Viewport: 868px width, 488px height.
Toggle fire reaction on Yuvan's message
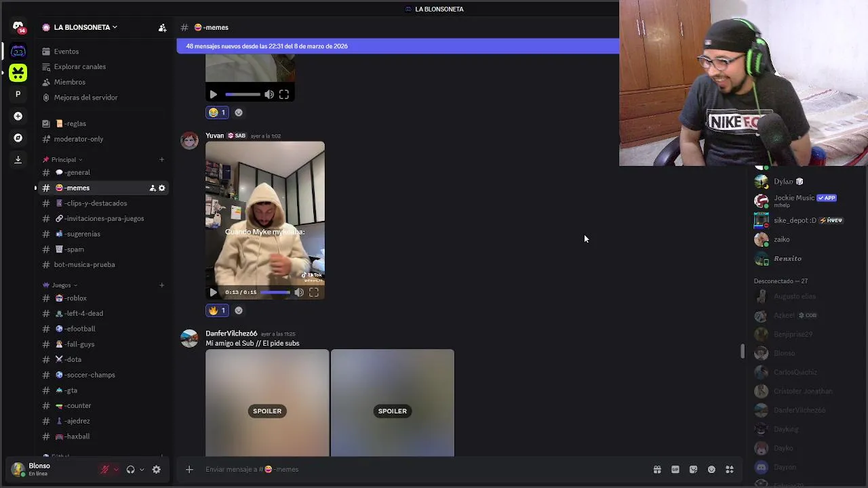217,310
